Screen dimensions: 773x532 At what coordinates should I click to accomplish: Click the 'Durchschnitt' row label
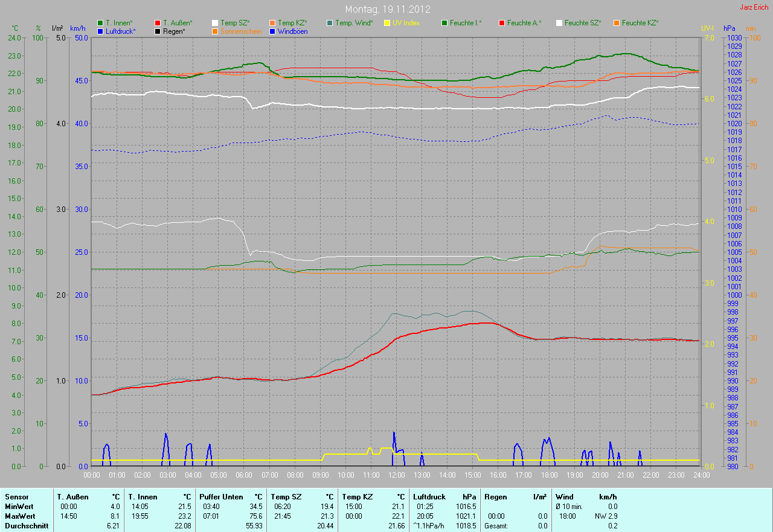pyautogui.click(x=25, y=526)
